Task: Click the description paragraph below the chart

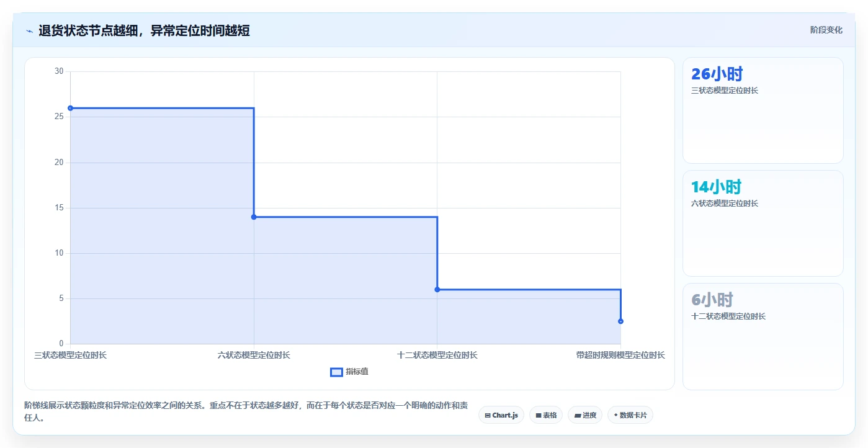Action: click(x=246, y=411)
